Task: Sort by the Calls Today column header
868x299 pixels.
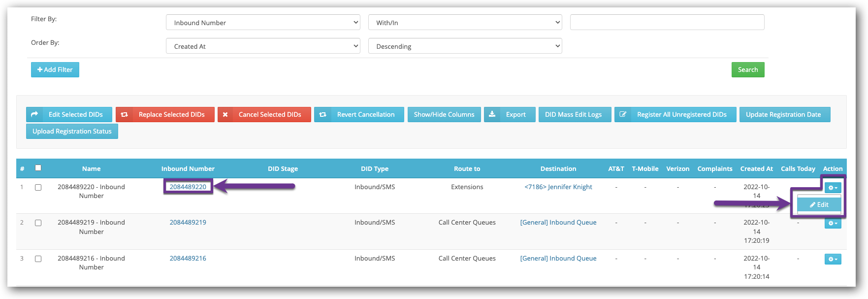Action: [x=798, y=168]
